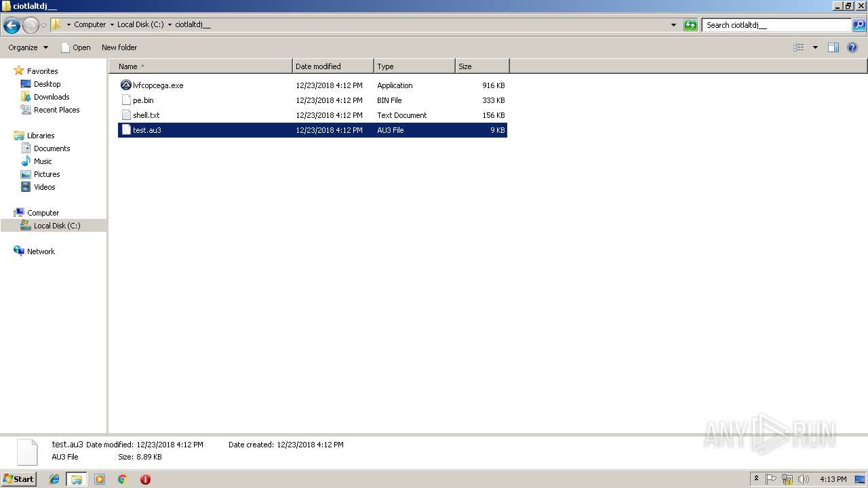
Task: Open Recent Places
Action: [56, 110]
